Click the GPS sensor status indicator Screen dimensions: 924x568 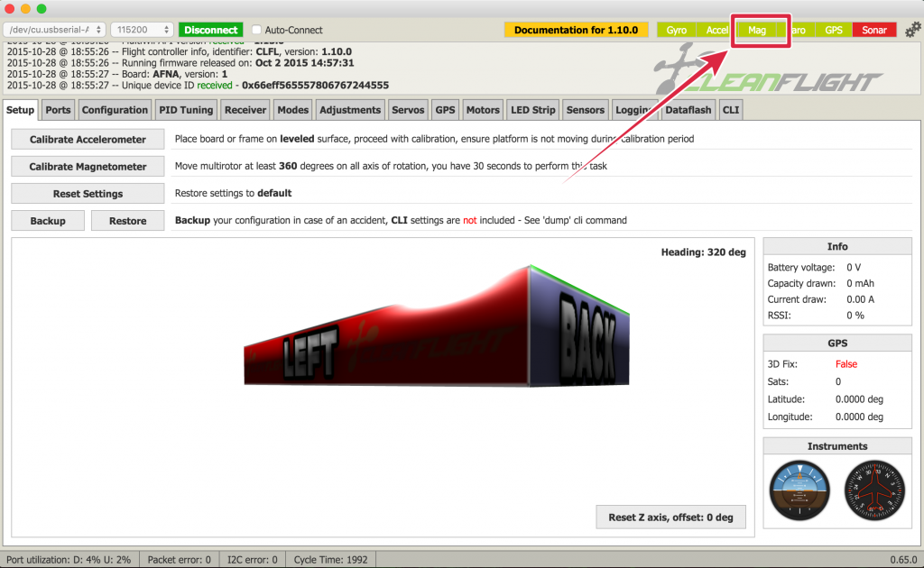833,30
